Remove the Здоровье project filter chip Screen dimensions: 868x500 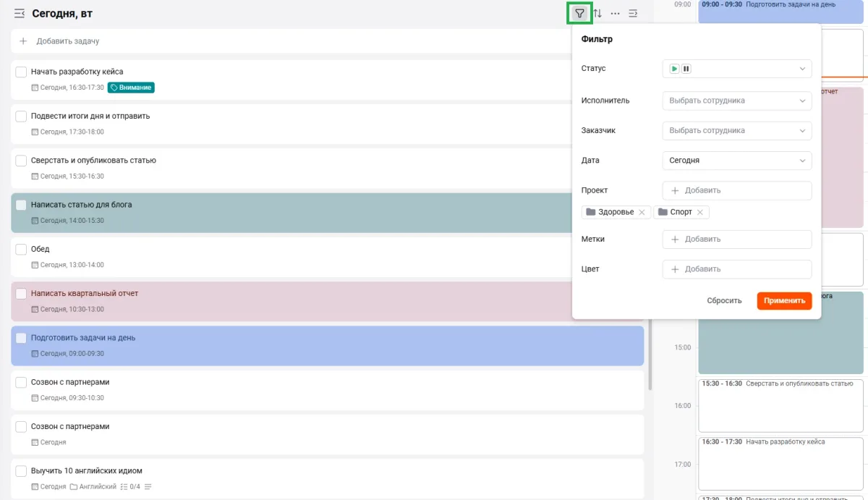click(642, 212)
